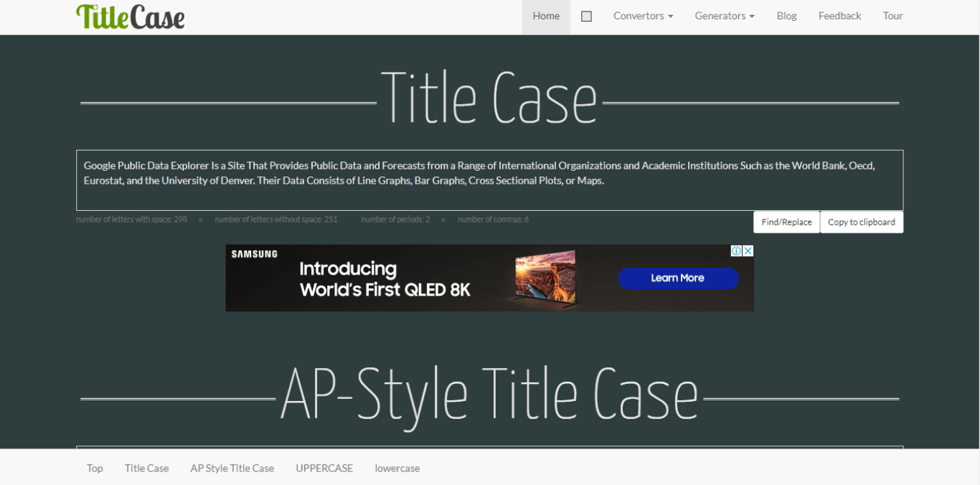Select Home in the navigation bar
The image size is (980, 485).
coord(546,16)
